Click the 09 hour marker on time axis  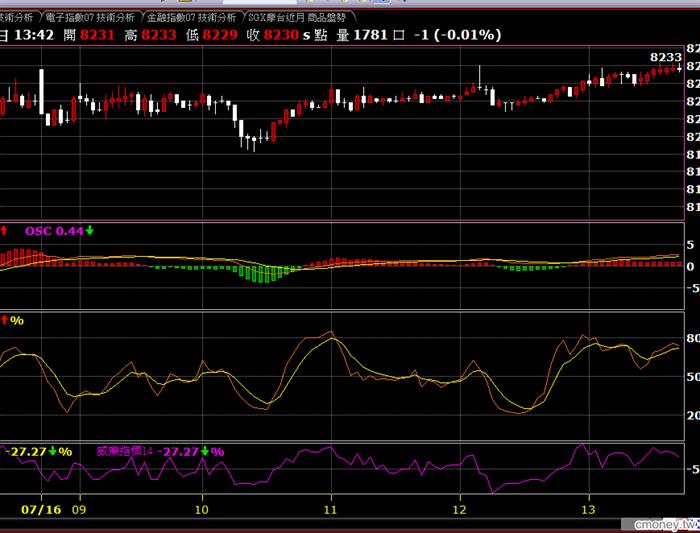click(x=79, y=509)
